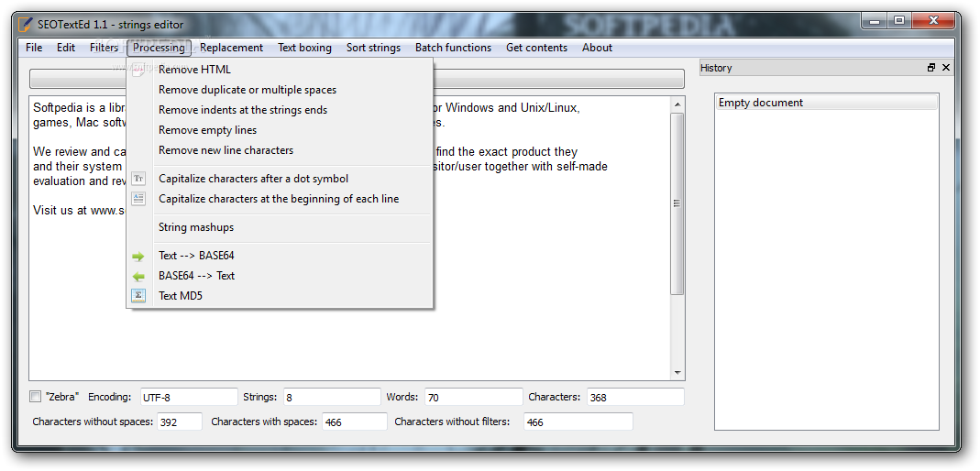Screen dimensions: 980x471
Task: Click the SEOTextEd app icon in title bar
Action: (25, 25)
